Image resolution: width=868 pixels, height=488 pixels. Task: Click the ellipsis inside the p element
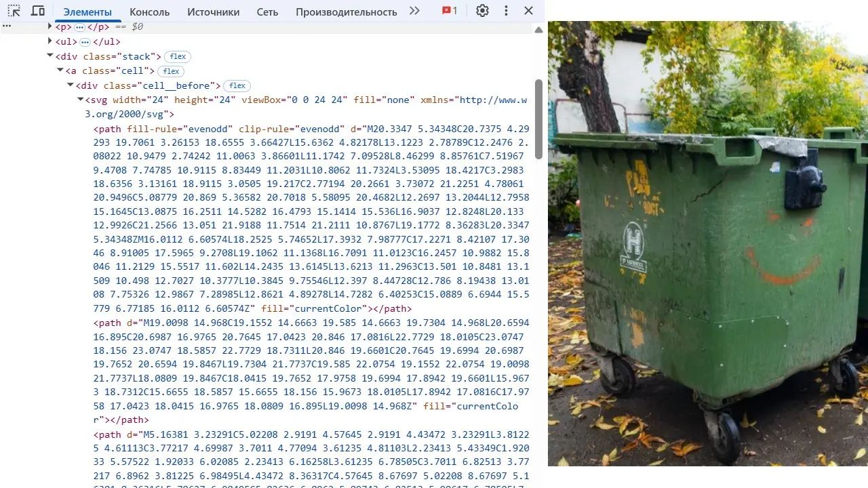tap(79, 27)
